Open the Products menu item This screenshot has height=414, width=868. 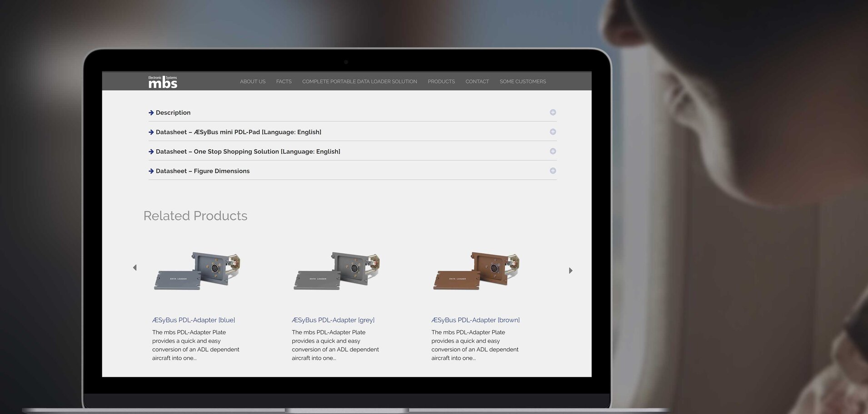pyautogui.click(x=441, y=82)
